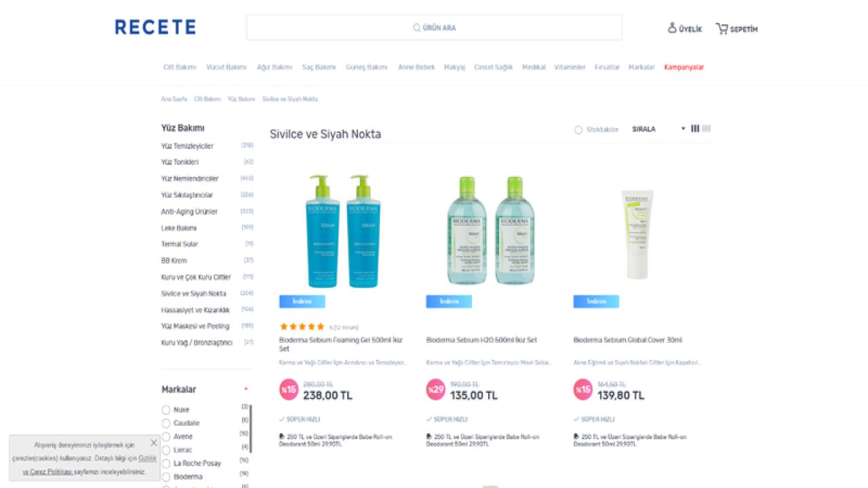Open the Kampanyalar menu item

684,67
